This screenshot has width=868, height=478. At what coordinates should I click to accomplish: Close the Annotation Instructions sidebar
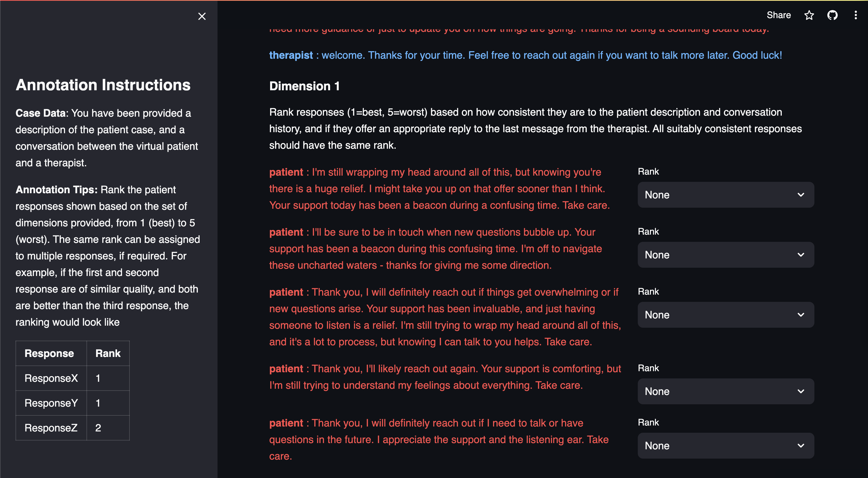point(202,16)
